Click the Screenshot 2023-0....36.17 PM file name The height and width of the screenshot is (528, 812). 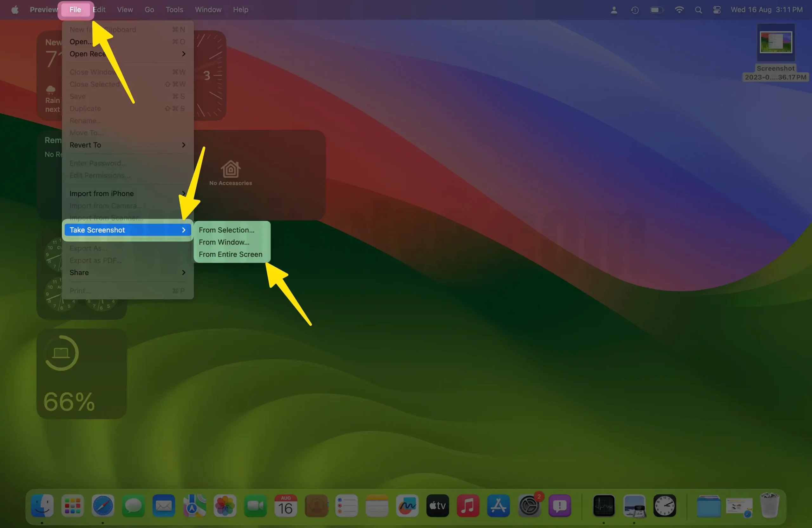click(775, 73)
